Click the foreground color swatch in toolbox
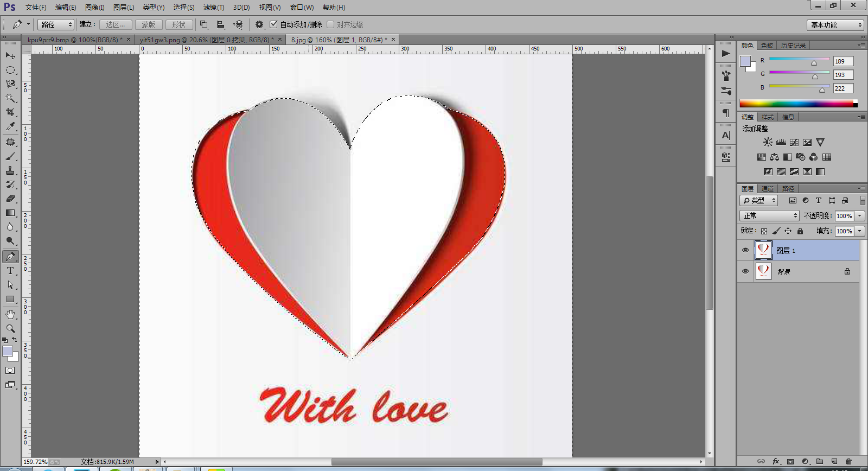868x471 pixels. pyautogui.click(x=8, y=351)
